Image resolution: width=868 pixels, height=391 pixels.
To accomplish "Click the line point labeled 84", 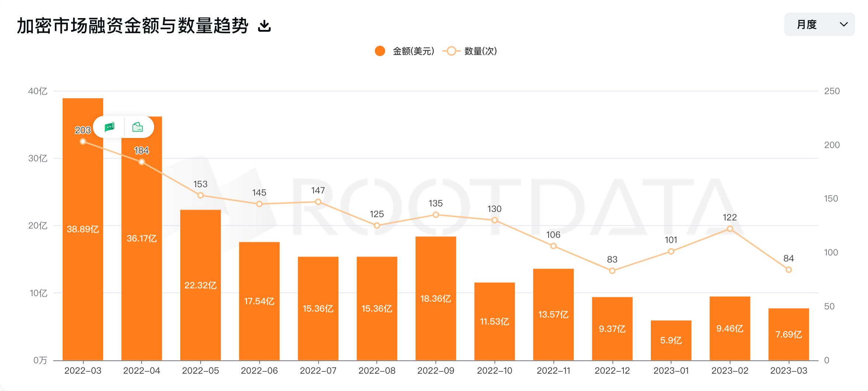I will 789,270.
